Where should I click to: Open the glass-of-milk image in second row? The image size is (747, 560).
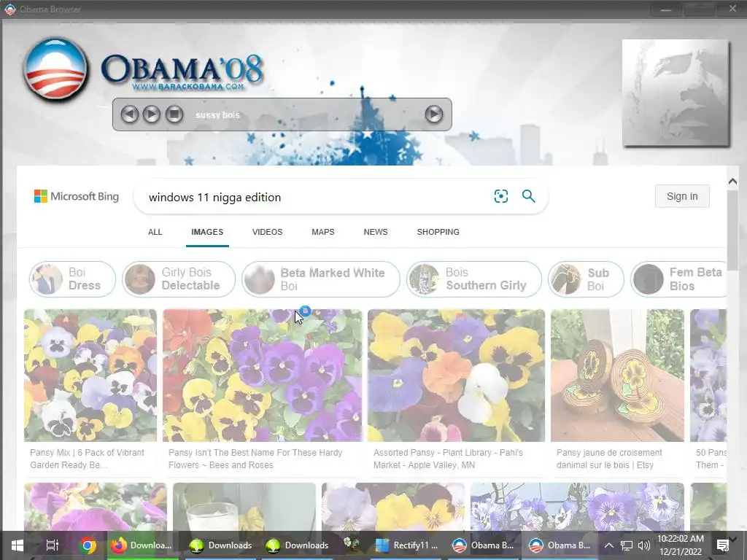tap(244, 507)
